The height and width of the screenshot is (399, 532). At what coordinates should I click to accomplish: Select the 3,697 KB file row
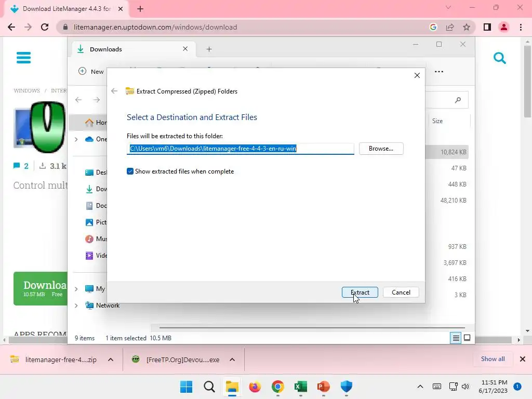(x=447, y=262)
